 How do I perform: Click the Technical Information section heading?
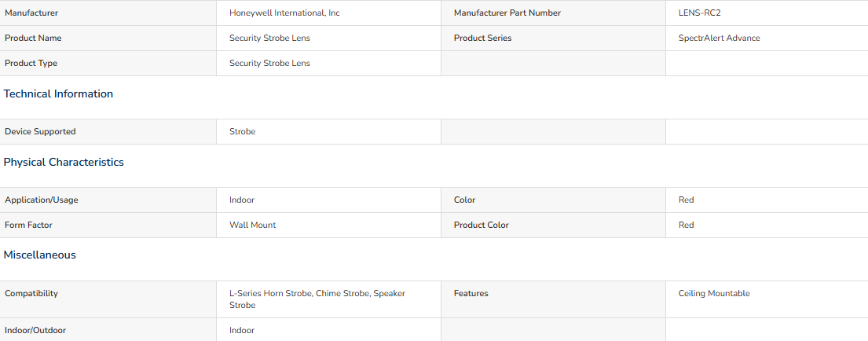pos(58,94)
